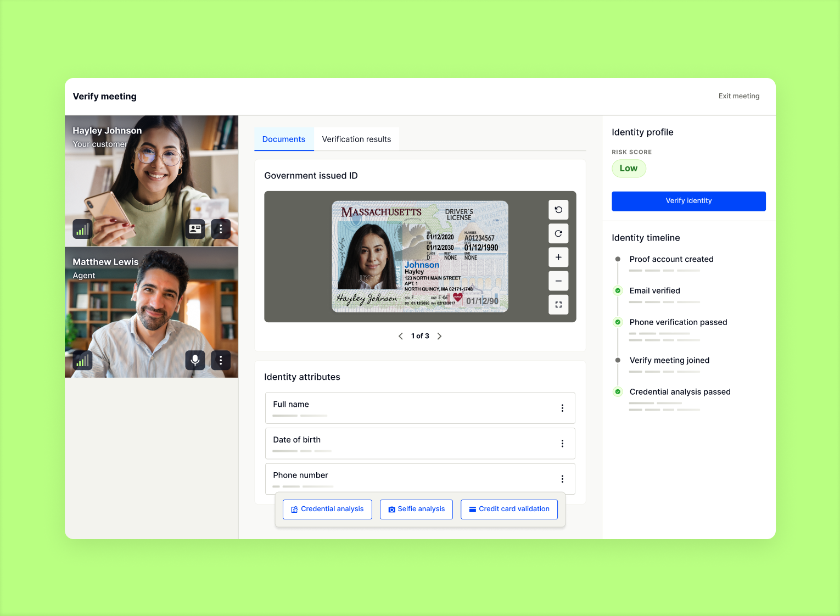
Task: Exit the meeting
Action: pyautogui.click(x=739, y=96)
